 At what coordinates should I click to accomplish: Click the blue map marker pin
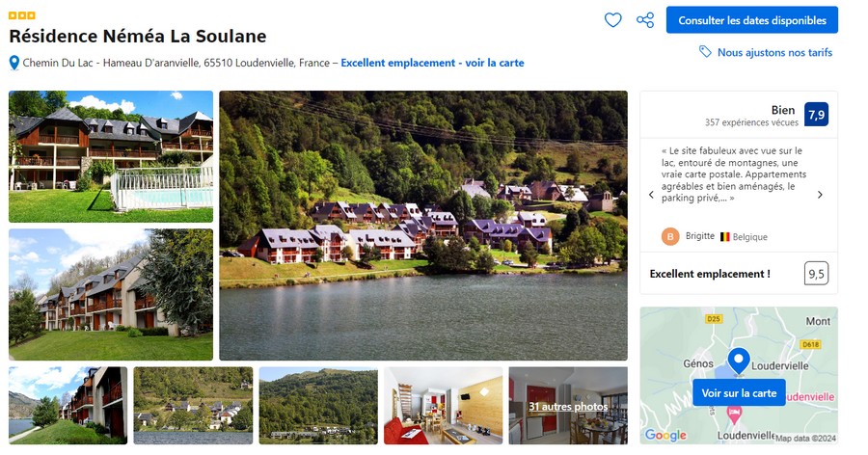tap(739, 361)
